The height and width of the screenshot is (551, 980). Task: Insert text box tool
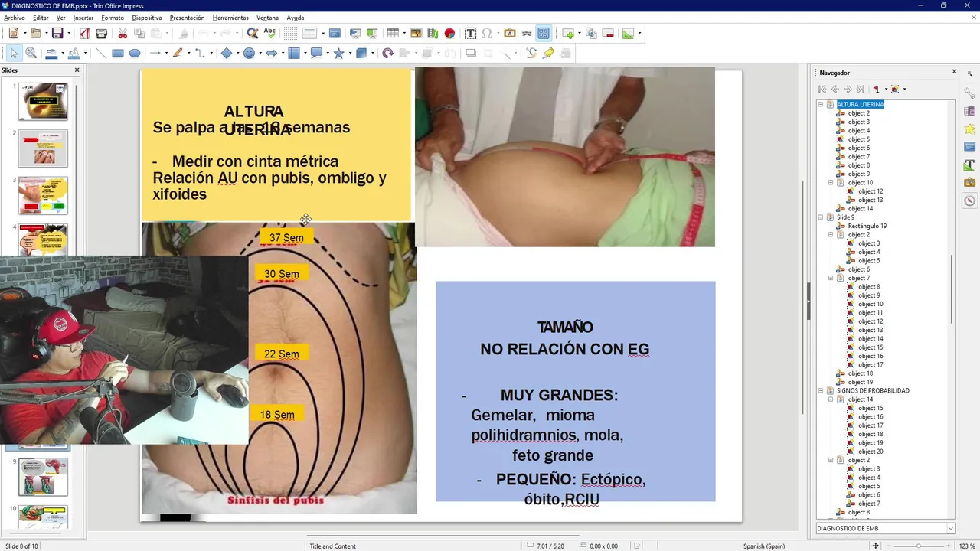tap(470, 33)
